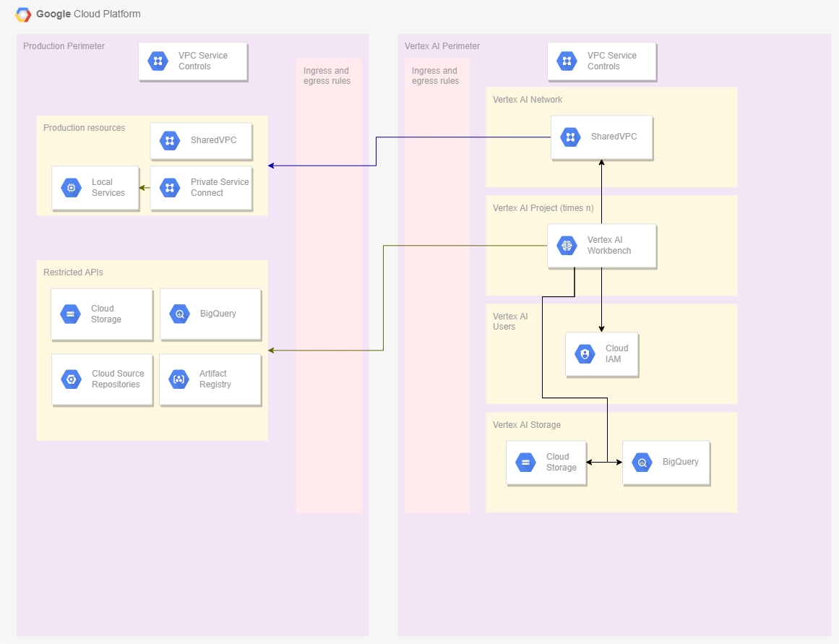Click Cloud Storage icon in Vertex AI Storage
The image size is (839, 644).
(x=525, y=463)
